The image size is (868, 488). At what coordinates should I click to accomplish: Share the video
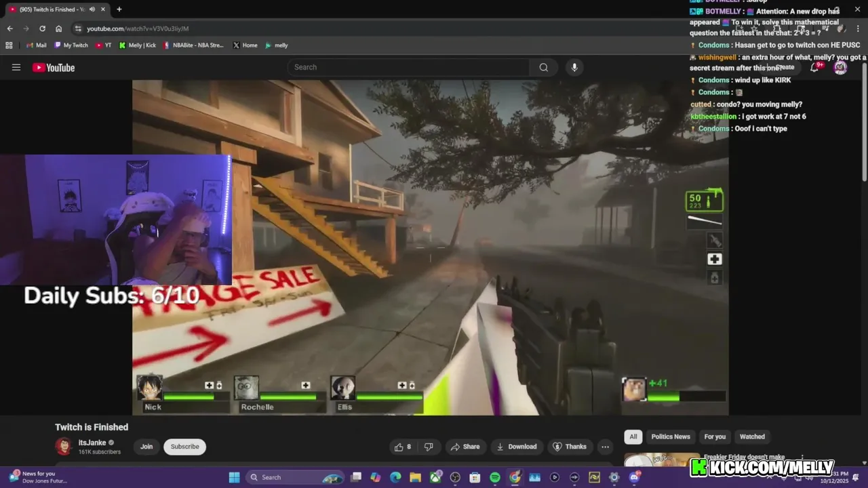coord(465,447)
